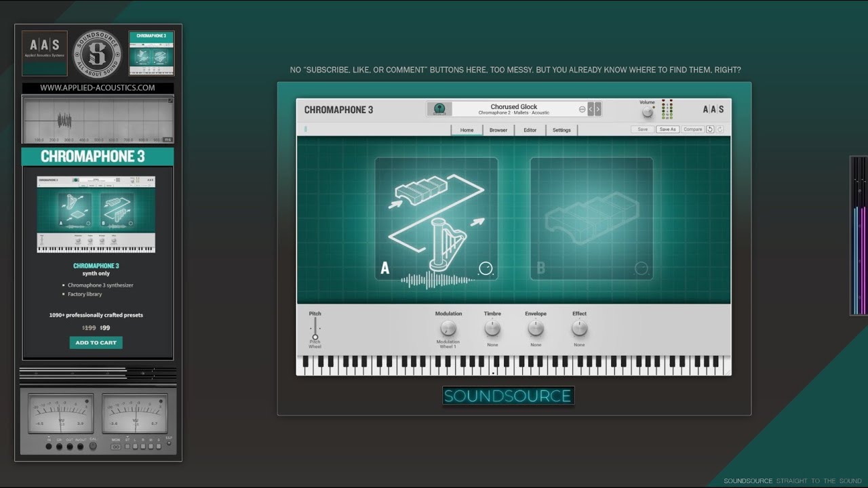Switch to the Home tab
868x488 pixels.
click(467, 130)
